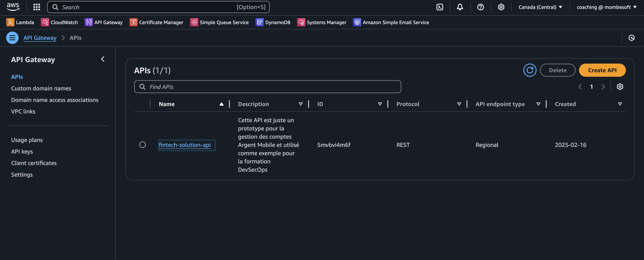Image resolution: width=644 pixels, height=260 pixels.
Task: Open DynamoDB from favorites bar
Action: (x=273, y=22)
